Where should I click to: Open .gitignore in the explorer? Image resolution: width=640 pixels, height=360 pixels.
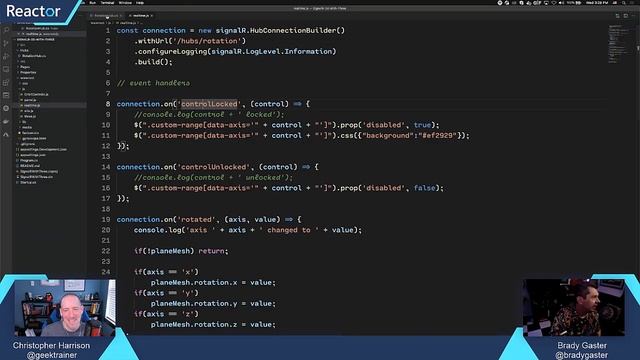tap(28, 144)
